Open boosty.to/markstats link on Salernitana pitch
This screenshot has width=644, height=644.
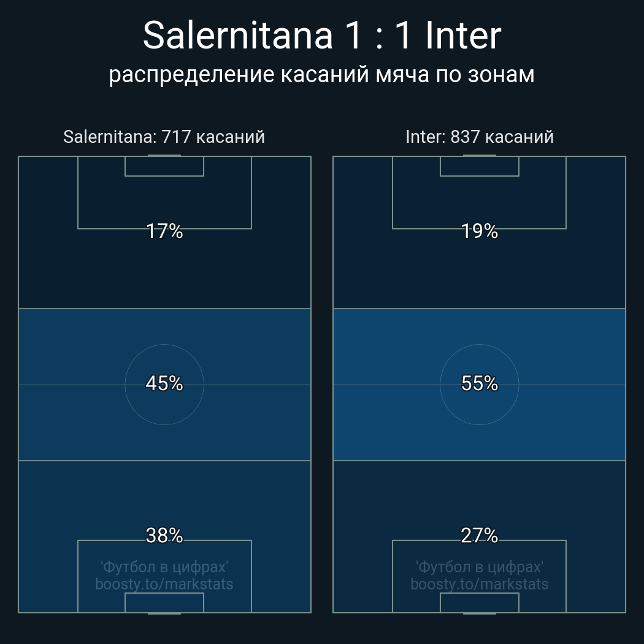click(164, 584)
